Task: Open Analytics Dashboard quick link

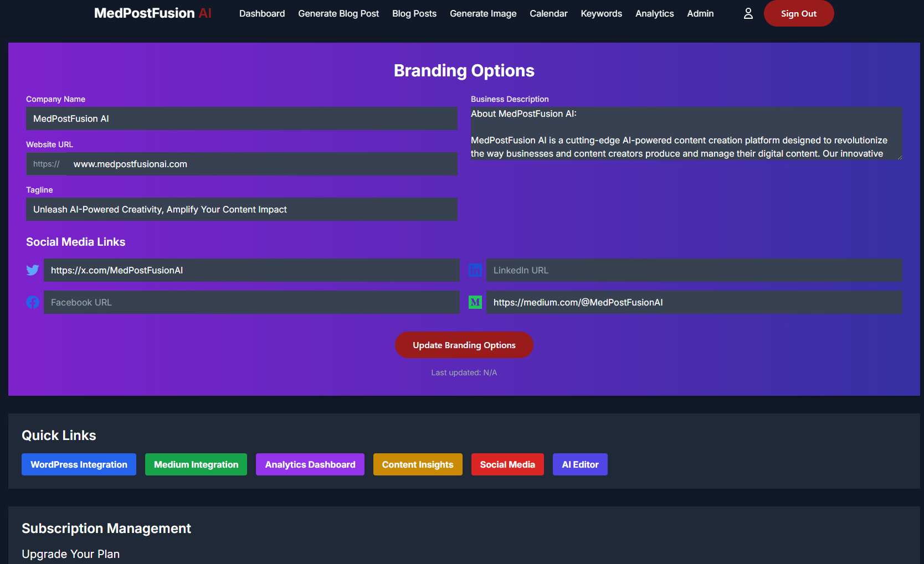Action: point(310,464)
